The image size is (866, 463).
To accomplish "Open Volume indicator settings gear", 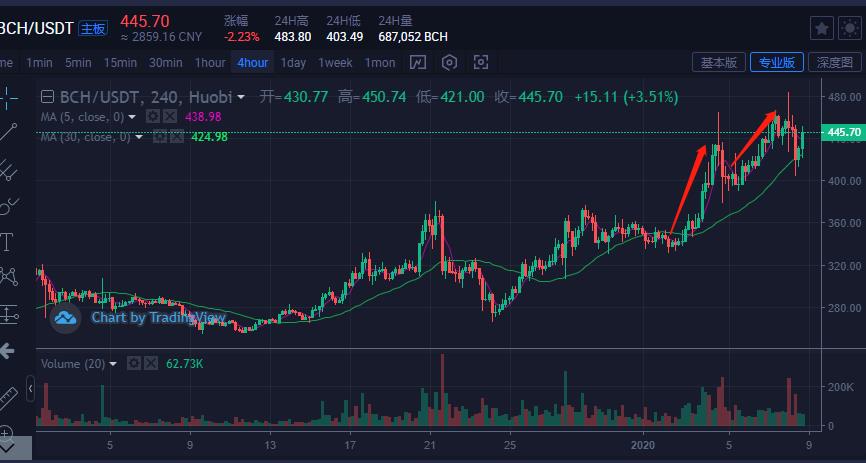I will (134, 364).
